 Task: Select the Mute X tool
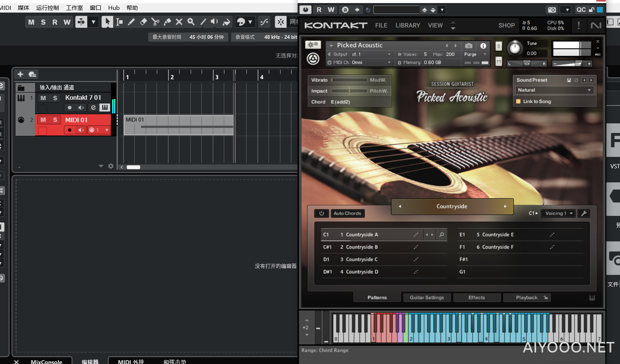click(x=179, y=22)
